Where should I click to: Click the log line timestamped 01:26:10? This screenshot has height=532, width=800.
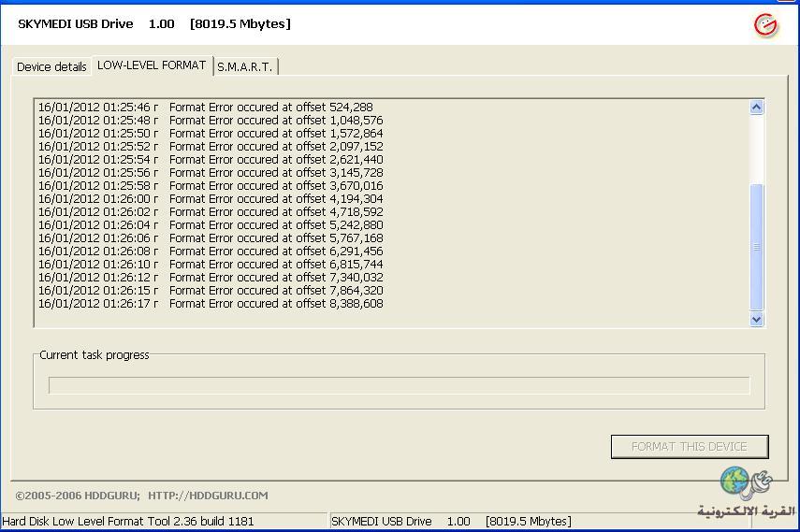coord(211,265)
